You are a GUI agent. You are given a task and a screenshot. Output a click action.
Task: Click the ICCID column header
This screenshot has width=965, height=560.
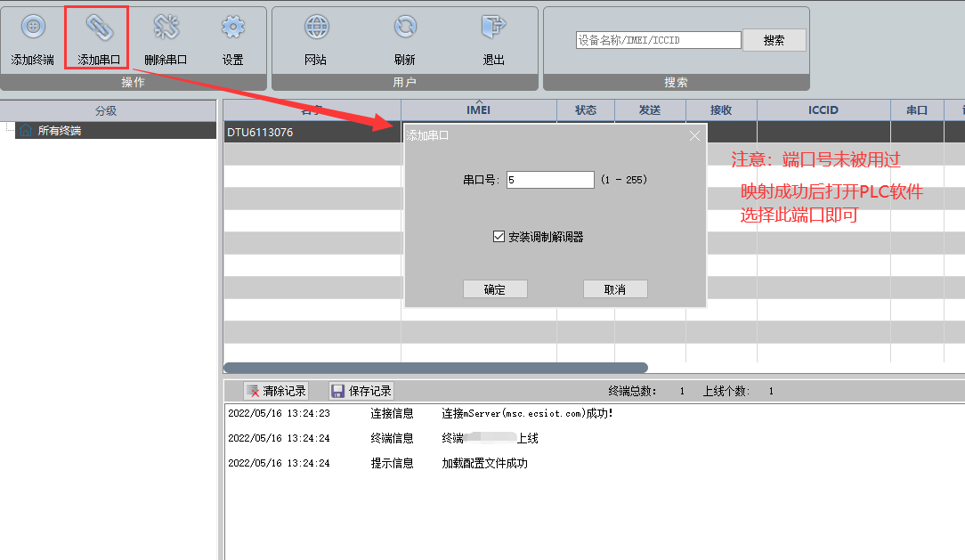tap(823, 110)
